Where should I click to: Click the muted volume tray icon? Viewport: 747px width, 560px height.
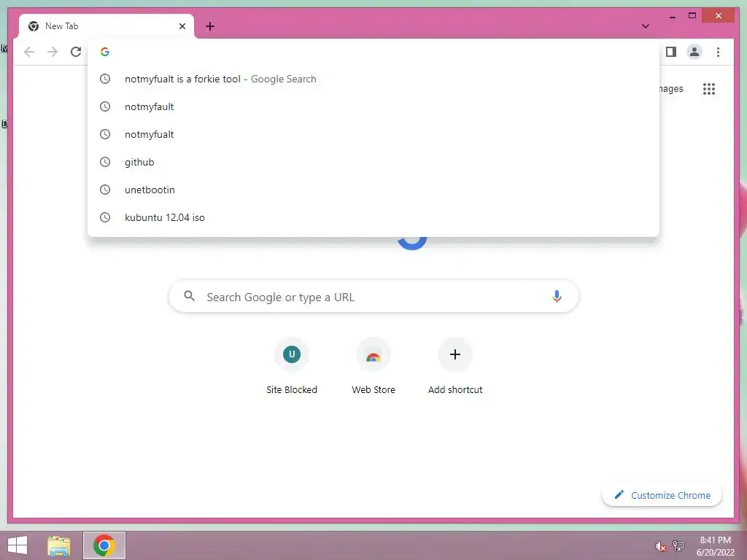pyautogui.click(x=660, y=546)
